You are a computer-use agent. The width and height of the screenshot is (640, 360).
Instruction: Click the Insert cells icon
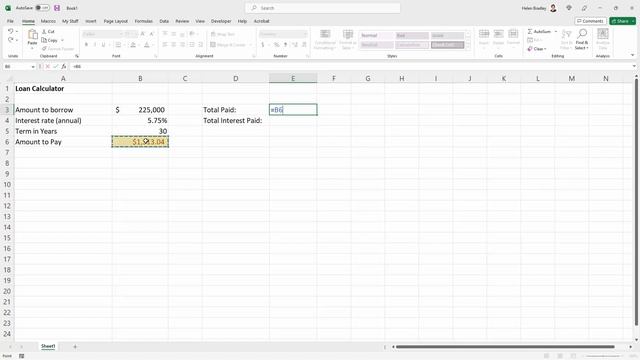484,34
